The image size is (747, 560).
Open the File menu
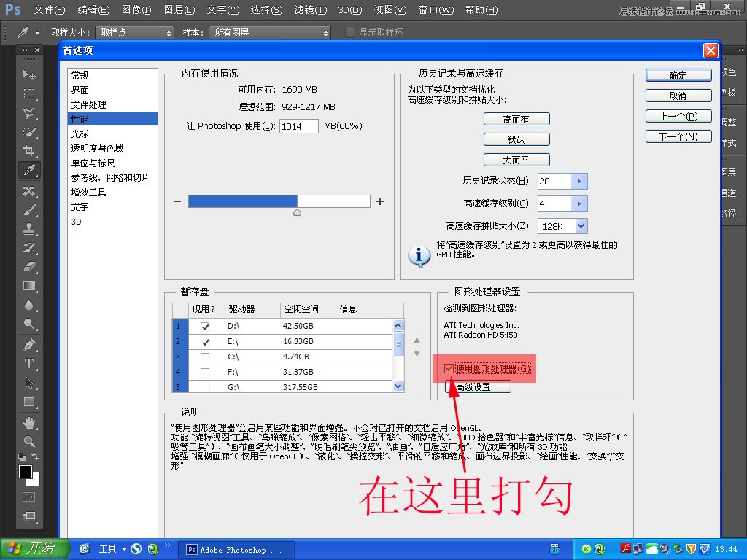[x=50, y=9]
